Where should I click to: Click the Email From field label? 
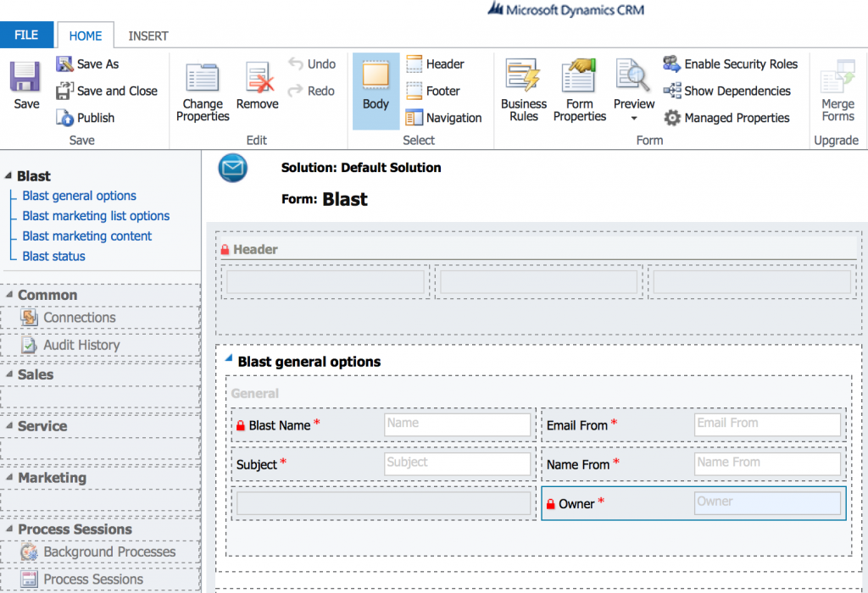576,425
